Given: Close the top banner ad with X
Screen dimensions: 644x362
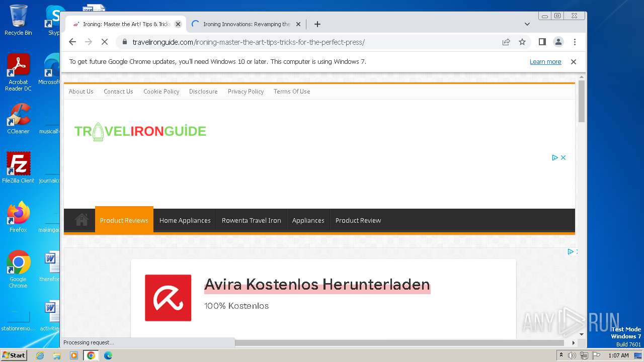Looking at the screenshot, I should (563, 157).
